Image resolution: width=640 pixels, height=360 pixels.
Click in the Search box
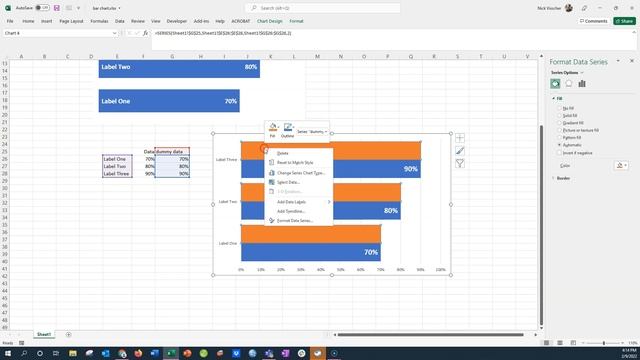click(x=322, y=8)
